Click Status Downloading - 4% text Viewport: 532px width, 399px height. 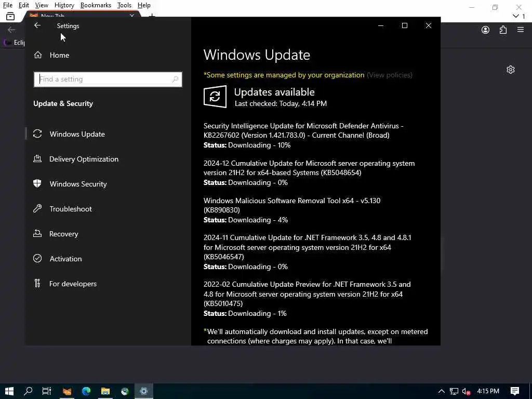(246, 220)
